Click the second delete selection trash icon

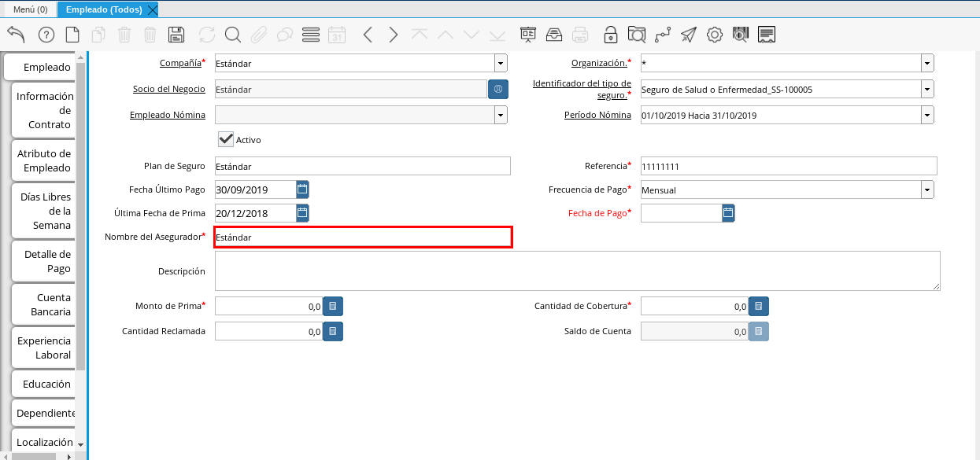[150, 35]
